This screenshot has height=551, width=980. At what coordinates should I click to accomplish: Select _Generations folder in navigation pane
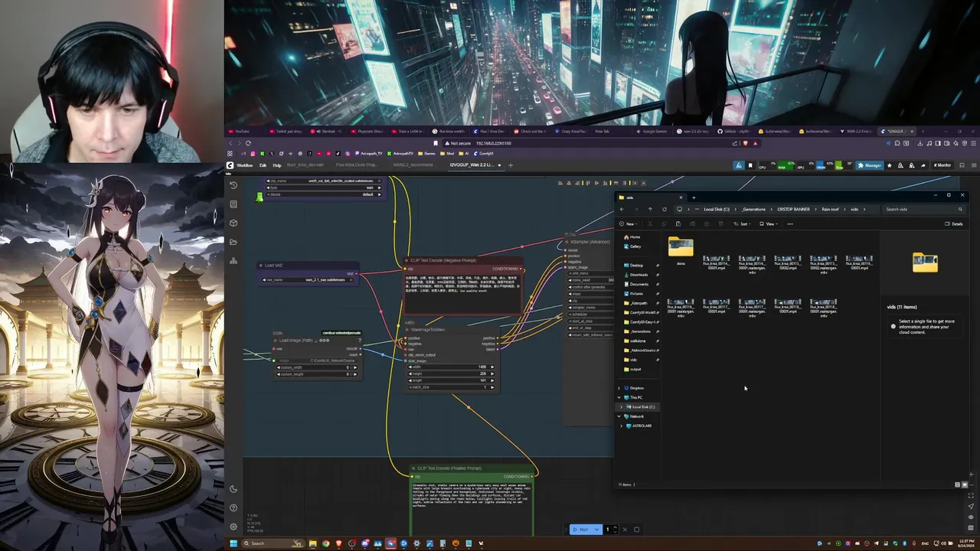[640, 331]
